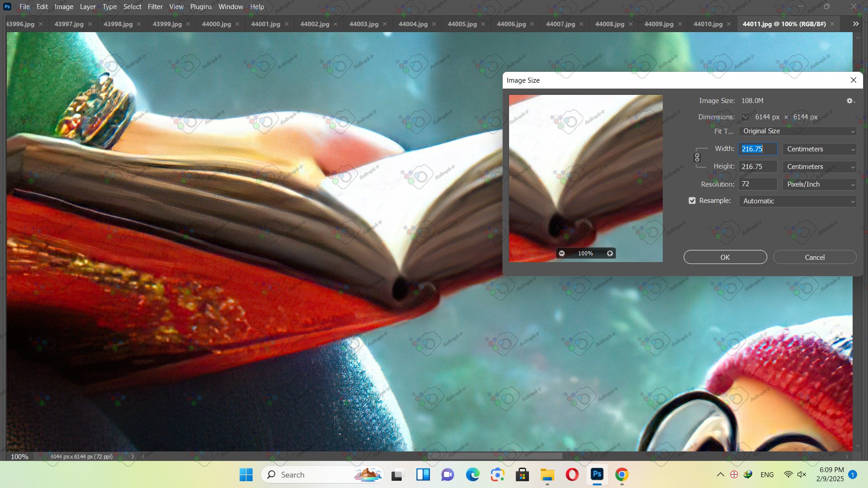
Task: Click the Width value field
Action: click(758, 149)
